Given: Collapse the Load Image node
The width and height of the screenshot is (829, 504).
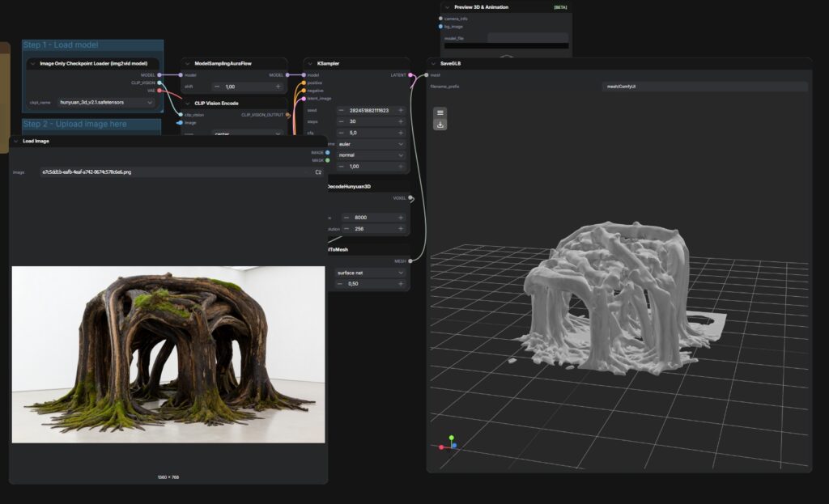Looking at the screenshot, I should coord(15,141).
